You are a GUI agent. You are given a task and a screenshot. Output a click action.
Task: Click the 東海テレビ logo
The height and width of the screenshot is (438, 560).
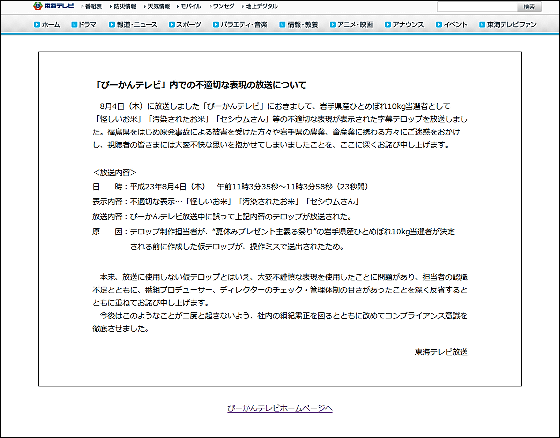(x=54, y=6)
